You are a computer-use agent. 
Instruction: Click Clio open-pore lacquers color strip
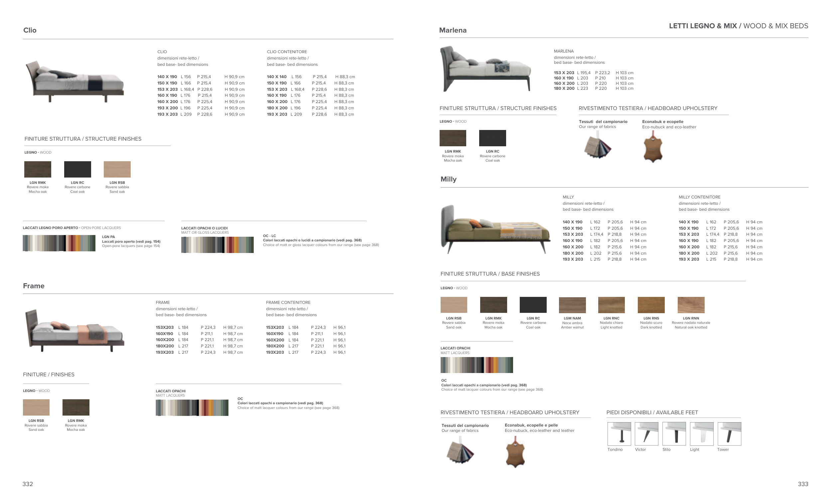59,243
